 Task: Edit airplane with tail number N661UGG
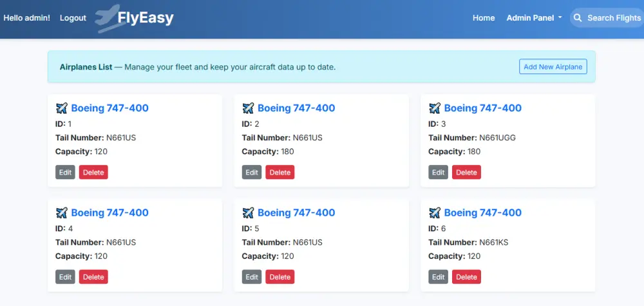pyautogui.click(x=438, y=173)
